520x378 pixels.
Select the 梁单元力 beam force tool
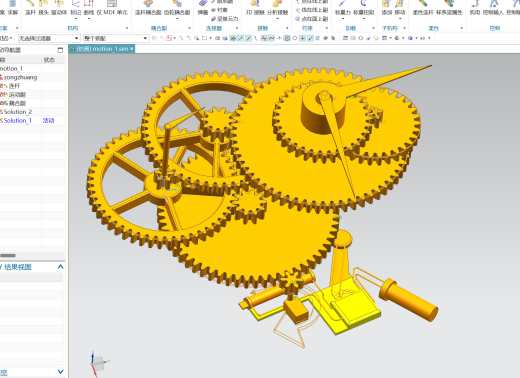coord(225,19)
